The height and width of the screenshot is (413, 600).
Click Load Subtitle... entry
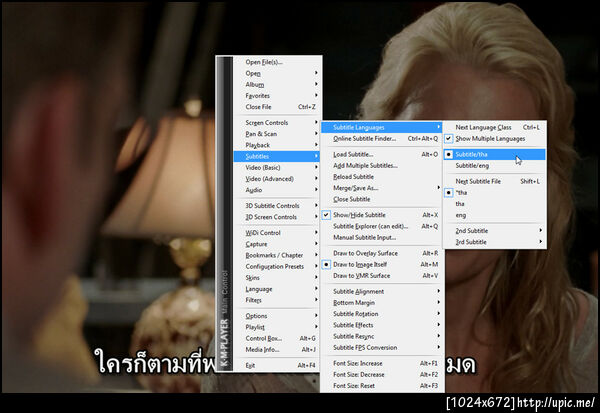(381, 154)
